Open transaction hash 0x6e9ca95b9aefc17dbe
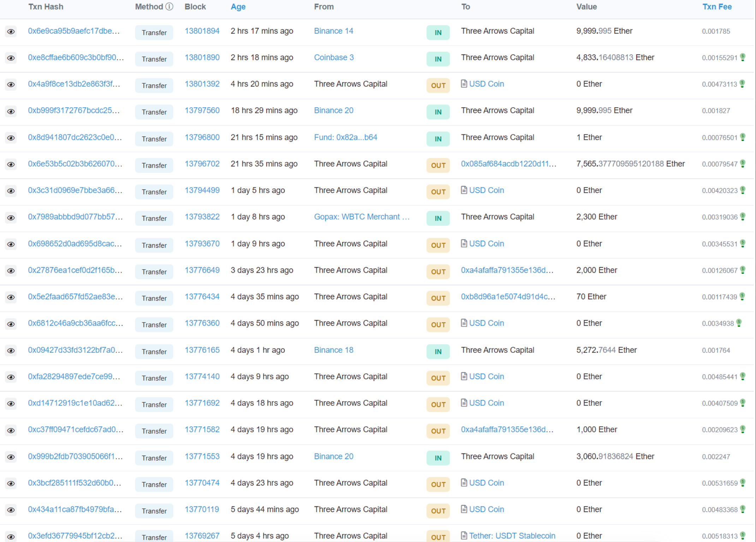 tap(74, 31)
